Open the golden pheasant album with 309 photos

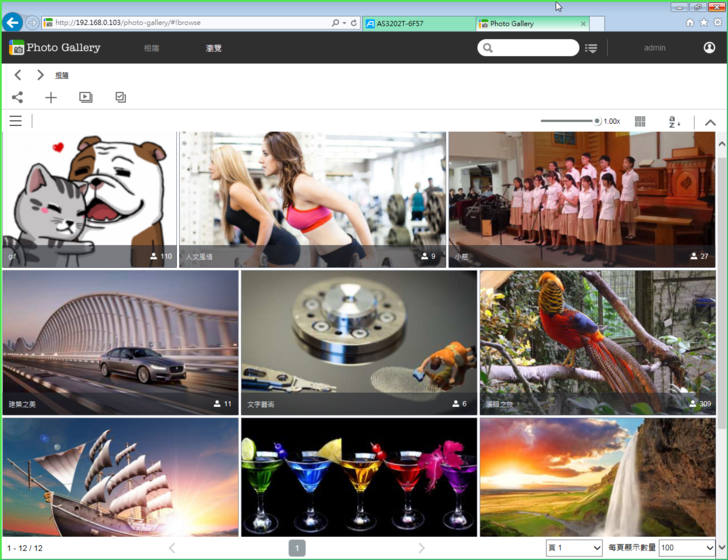[x=598, y=343]
